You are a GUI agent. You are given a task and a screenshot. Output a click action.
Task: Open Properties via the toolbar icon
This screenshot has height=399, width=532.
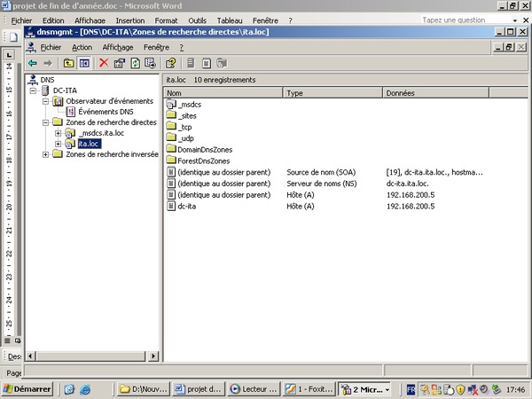click(x=119, y=63)
